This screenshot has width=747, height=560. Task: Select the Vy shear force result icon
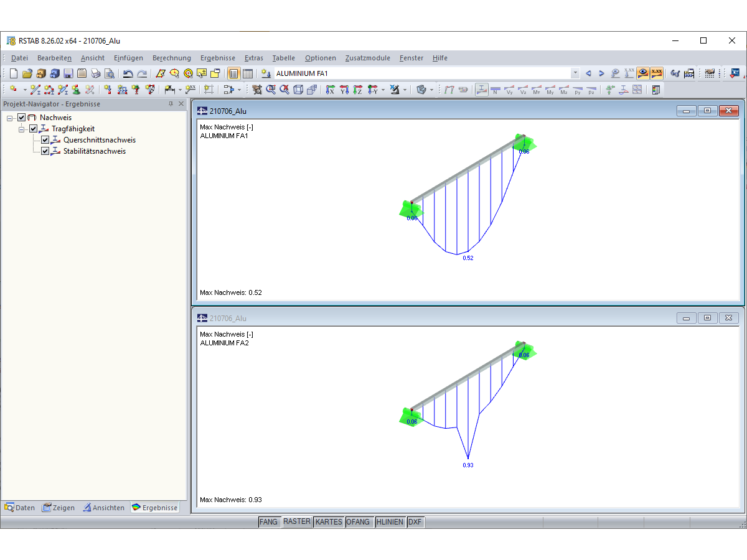pyautogui.click(x=509, y=90)
